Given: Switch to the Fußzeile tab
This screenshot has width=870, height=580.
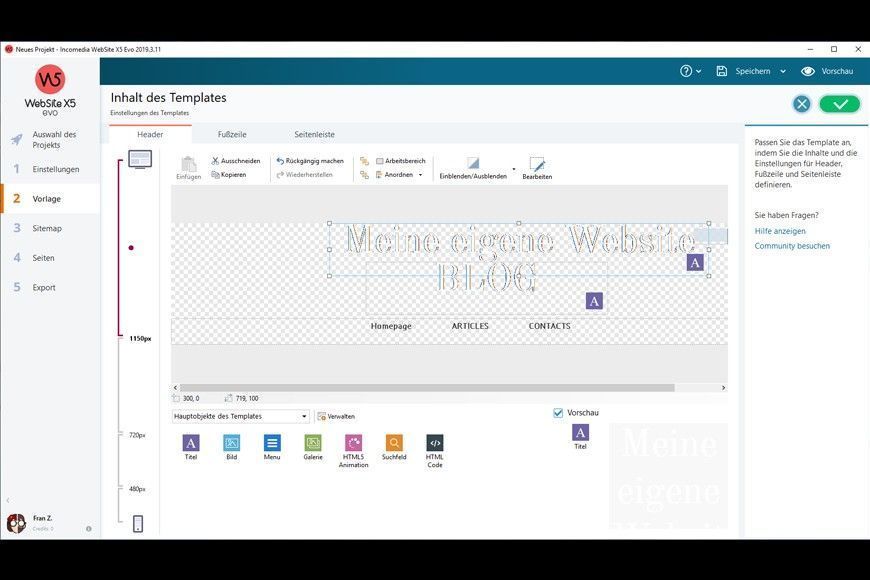Looking at the screenshot, I should tap(232, 134).
